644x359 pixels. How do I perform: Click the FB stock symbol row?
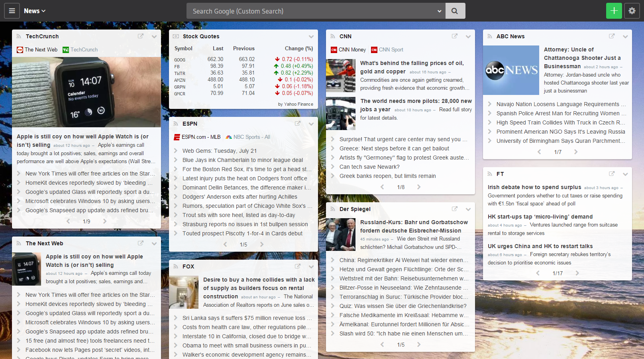tap(243, 66)
